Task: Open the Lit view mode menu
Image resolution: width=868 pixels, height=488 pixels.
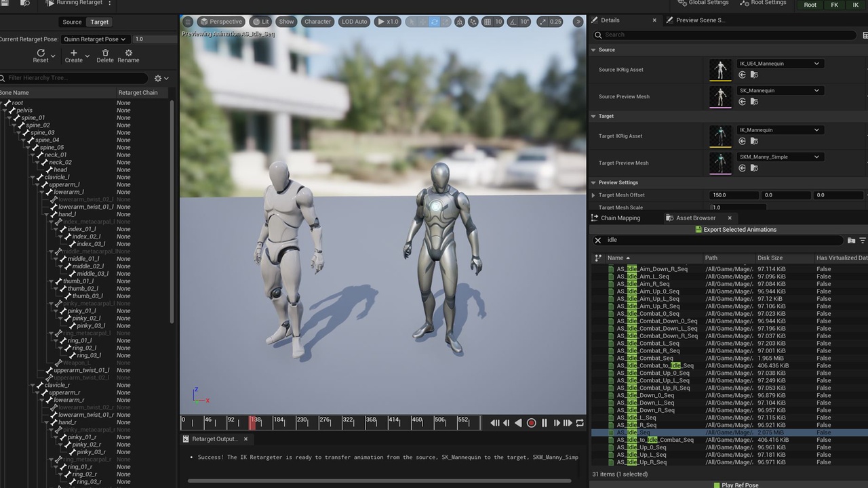Action: (x=260, y=22)
